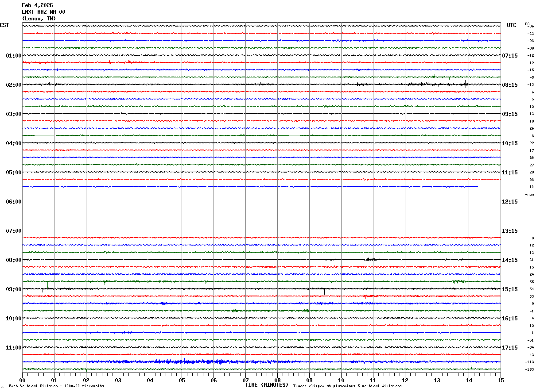536x392 pixels.
Task: Click the CST time label "10:00"
Action: click(14, 319)
